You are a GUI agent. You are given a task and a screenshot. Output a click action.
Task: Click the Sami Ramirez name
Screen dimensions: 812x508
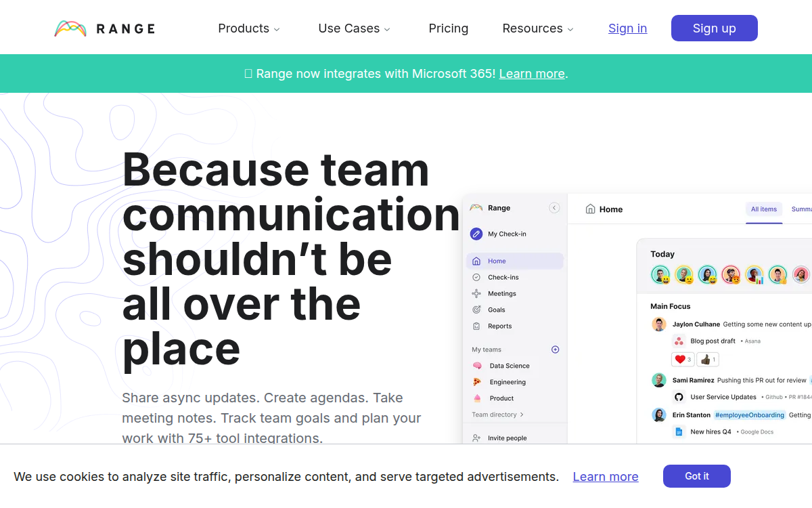[694, 380]
